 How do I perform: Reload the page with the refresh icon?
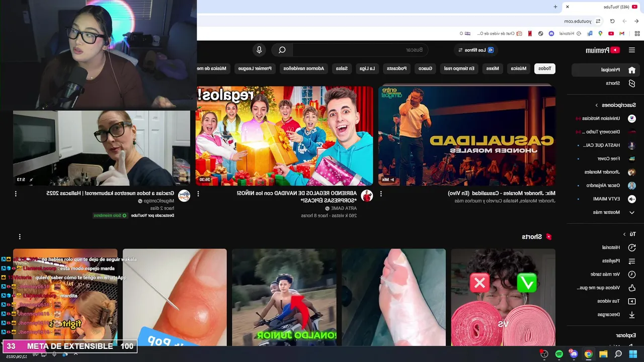pyautogui.click(x=612, y=21)
